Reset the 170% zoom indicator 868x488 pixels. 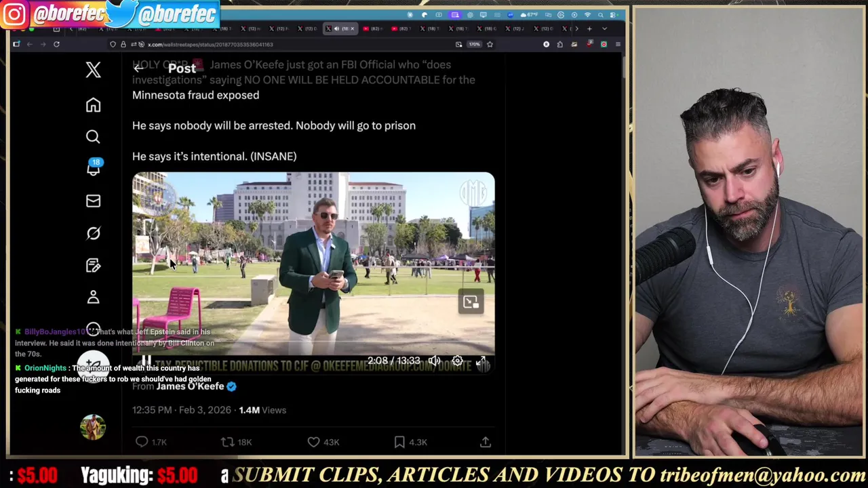coord(474,44)
